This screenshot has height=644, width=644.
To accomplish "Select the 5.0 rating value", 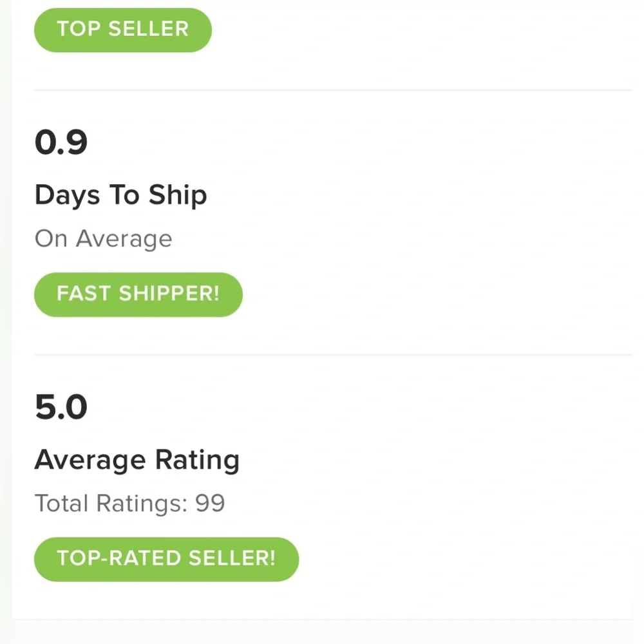I will [61, 407].
